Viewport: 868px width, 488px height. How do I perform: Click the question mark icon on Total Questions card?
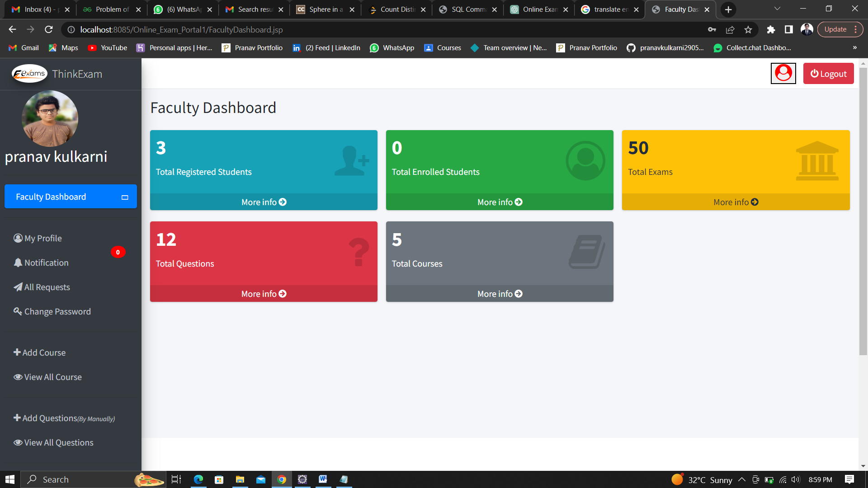359,252
